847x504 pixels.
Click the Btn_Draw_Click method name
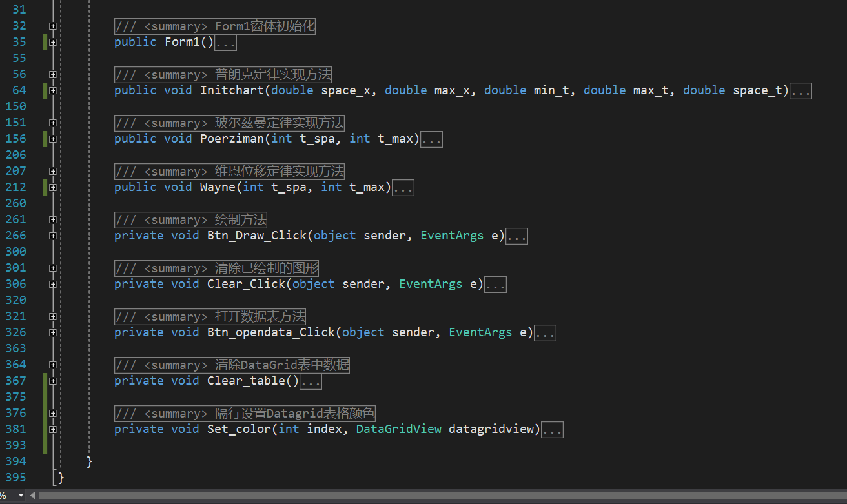tap(257, 236)
